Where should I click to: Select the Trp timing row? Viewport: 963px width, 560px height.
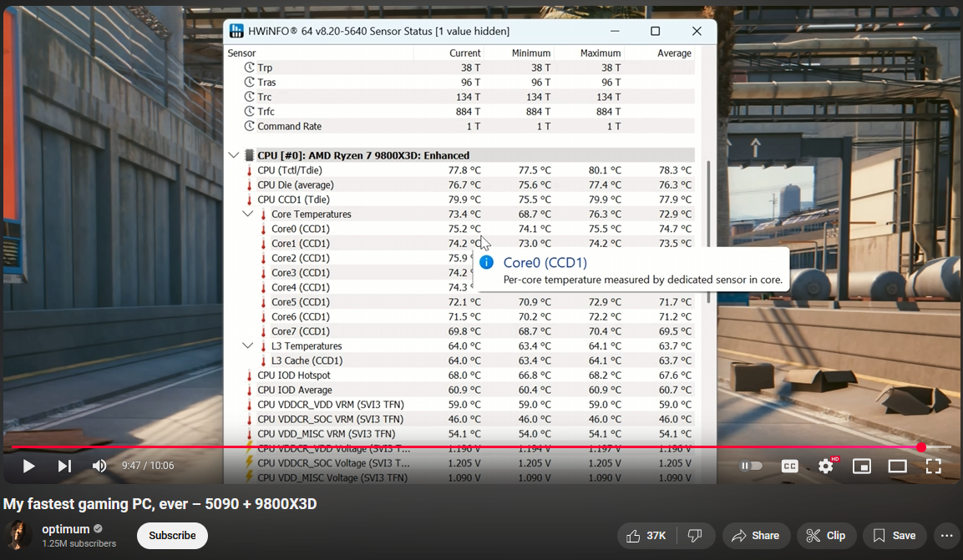460,68
